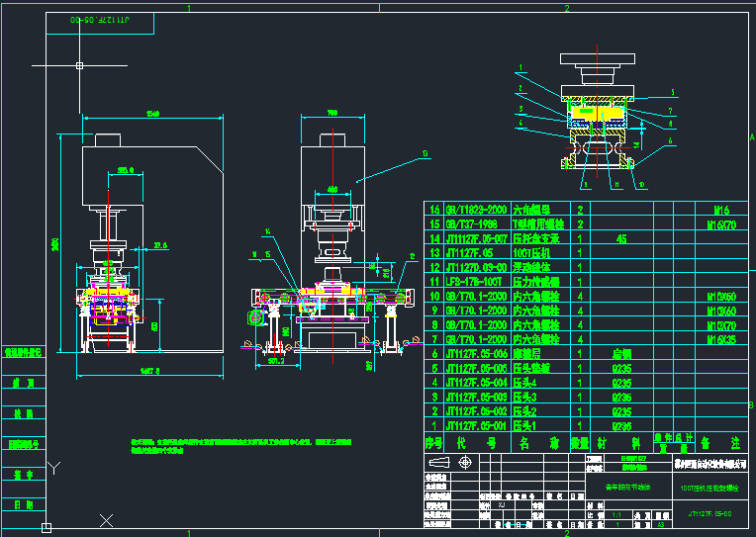Image resolution: width=756 pixels, height=537 pixels.
Task: Click drawing number JT1127F.05-00 in title block
Action: click(709, 514)
